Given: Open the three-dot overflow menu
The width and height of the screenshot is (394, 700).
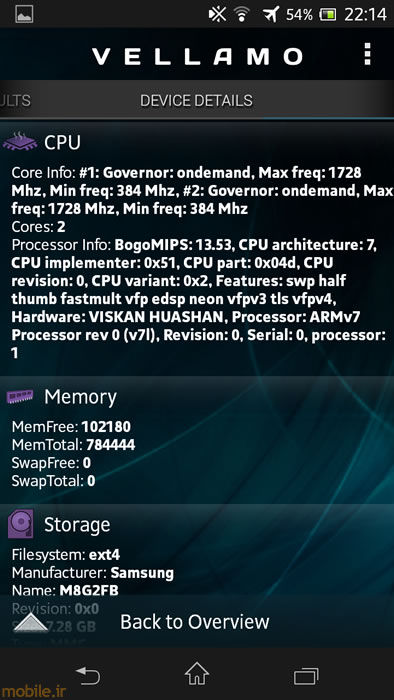Looking at the screenshot, I should pos(367,54).
